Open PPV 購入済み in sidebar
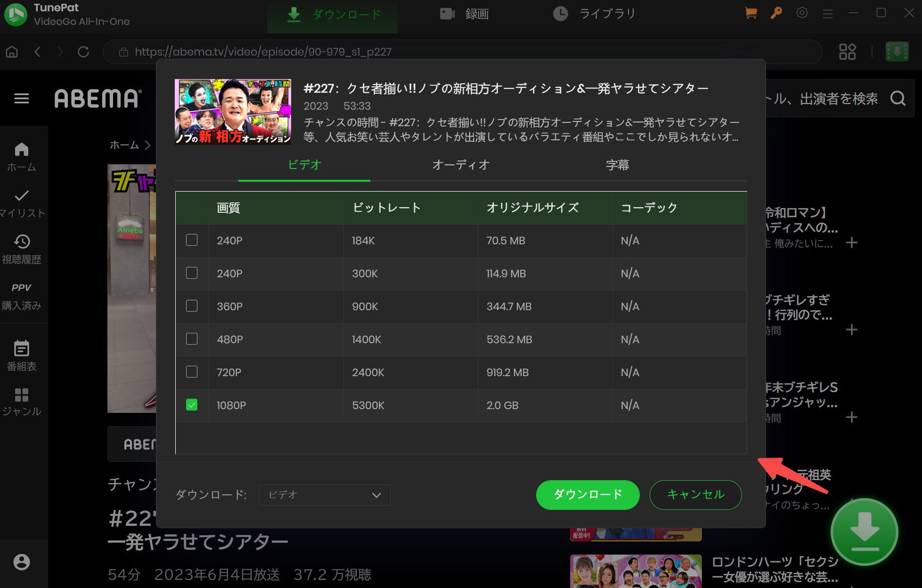Screen dimensions: 922x588 (x=22, y=297)
